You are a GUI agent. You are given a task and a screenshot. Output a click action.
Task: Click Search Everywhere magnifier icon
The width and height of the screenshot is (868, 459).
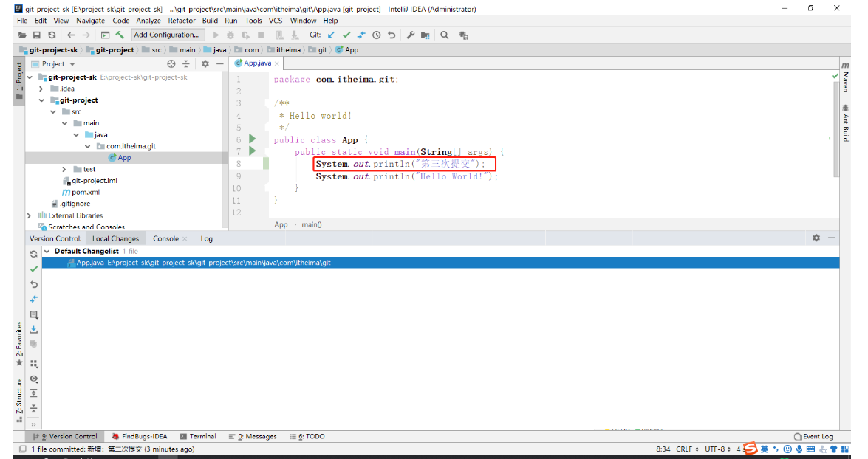pos(445,35)
